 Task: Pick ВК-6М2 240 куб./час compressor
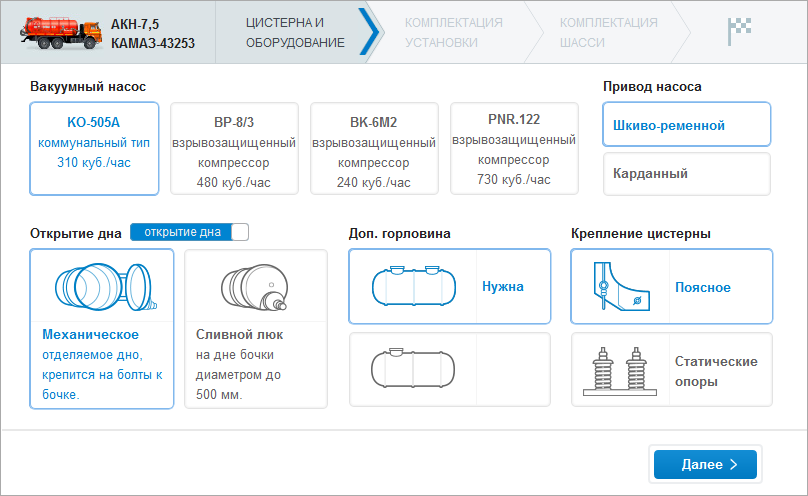pos(374,148)
